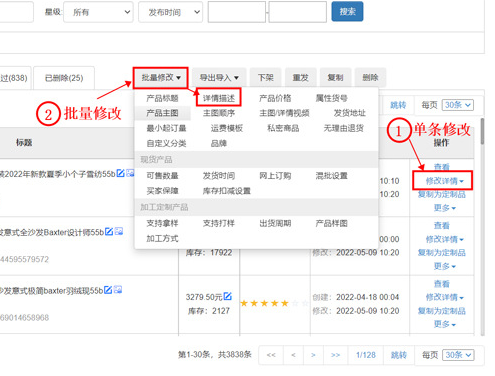Select 无理由退货 menu item

(343, 128)
